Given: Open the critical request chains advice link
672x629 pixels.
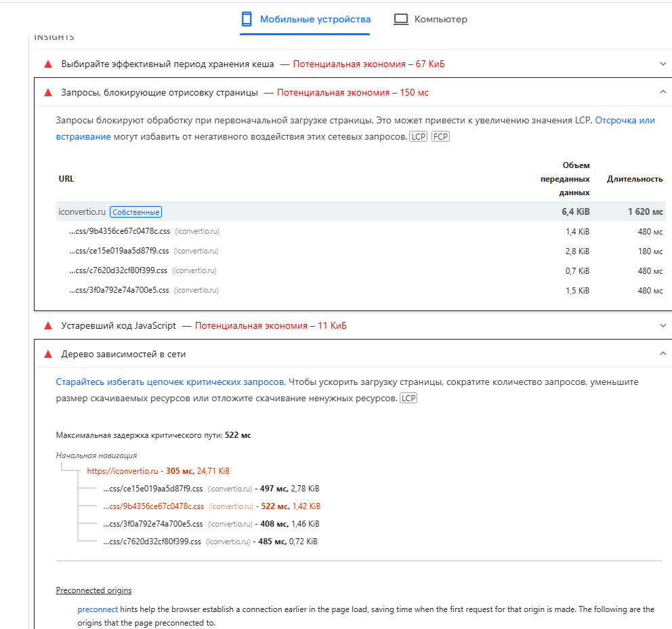Looking at the screenshot, I should point(171,382).
